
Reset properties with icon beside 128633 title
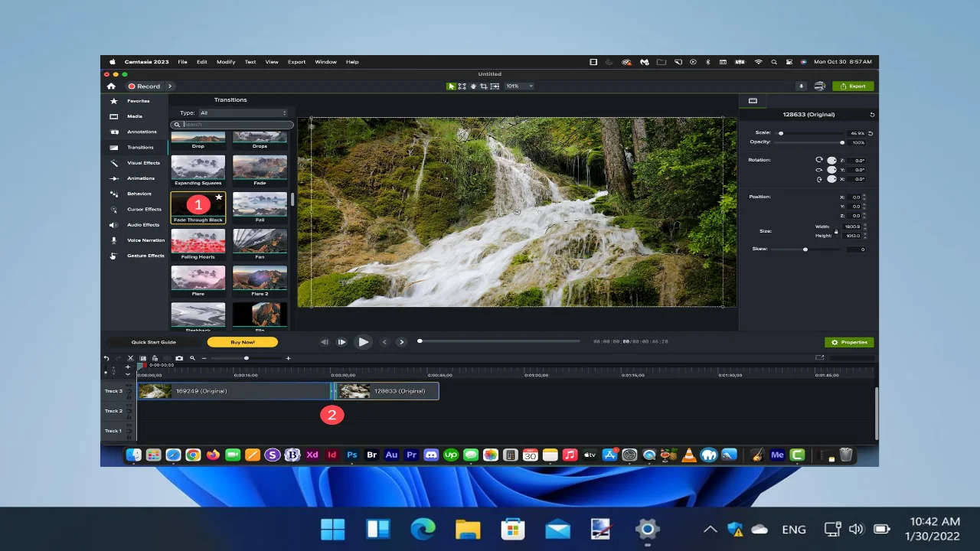pyautogui.click(x=872, y=115)
